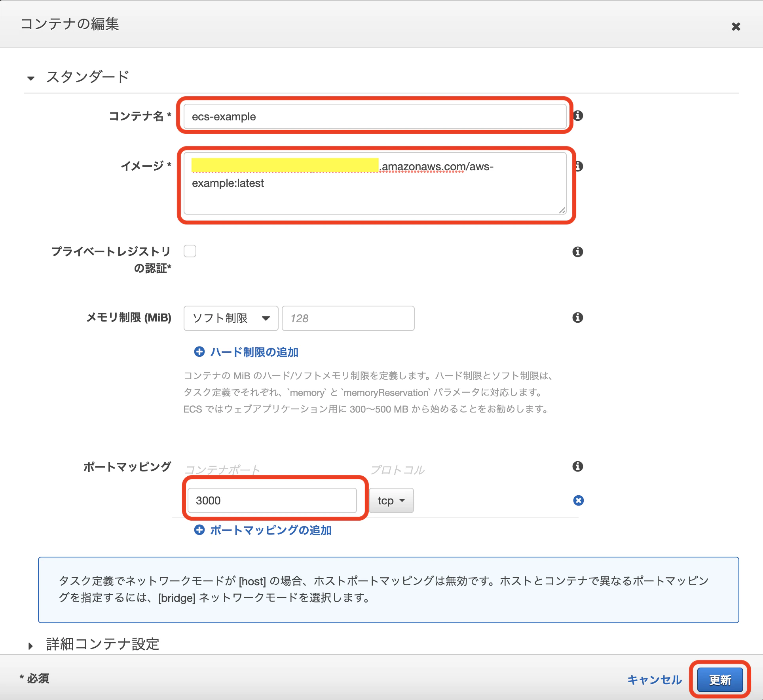Click info icon for プライベートレジストリの認証
The width and height of the screenshot is (763, 700).
578,251
